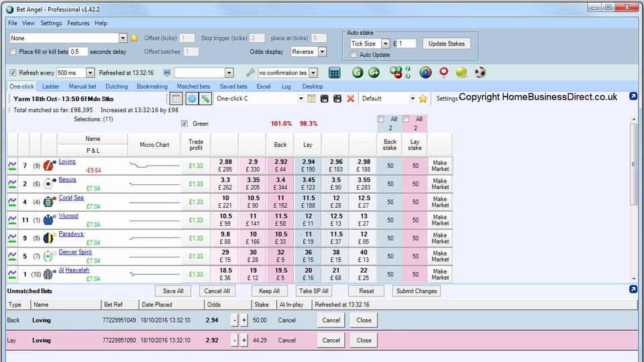Open the 500 ms refresh rate dropdown
644x362 pixels.
point(90,72)
